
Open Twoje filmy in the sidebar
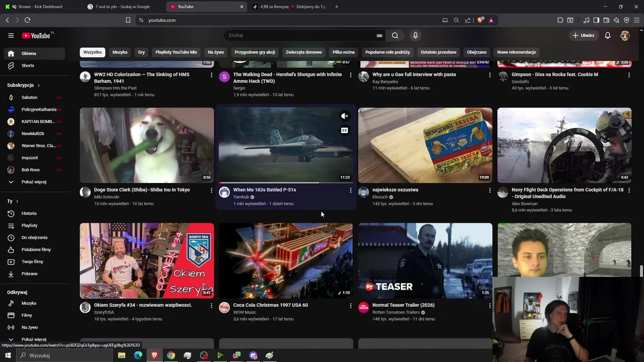click(34, 262)
